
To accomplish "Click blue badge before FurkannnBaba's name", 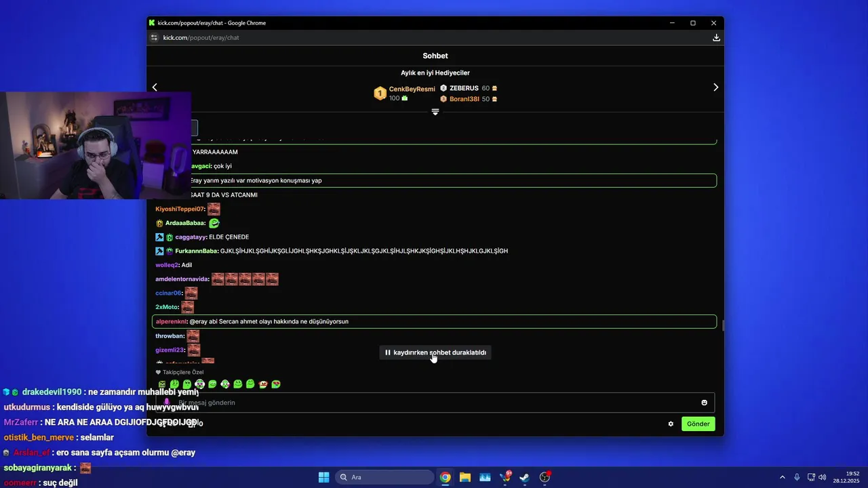I will [x=159, y=251].
